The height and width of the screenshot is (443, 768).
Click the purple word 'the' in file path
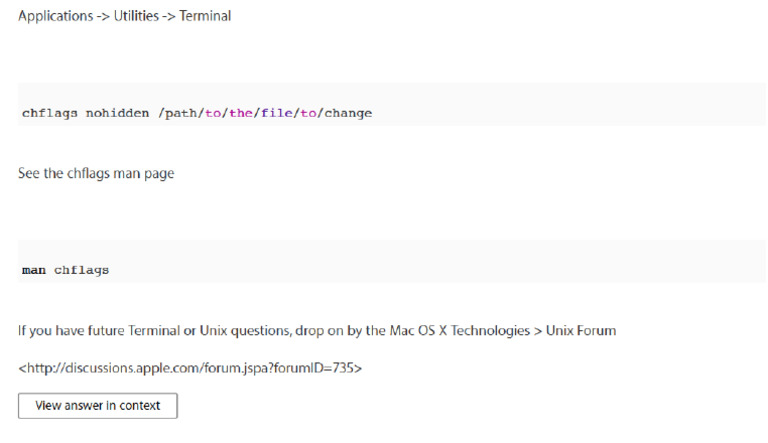(241, 113)
